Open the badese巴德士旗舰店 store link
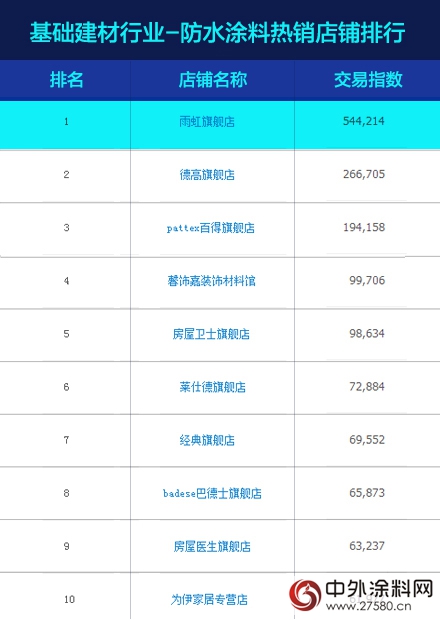440x620 pixels. click(x=212, y=493)
